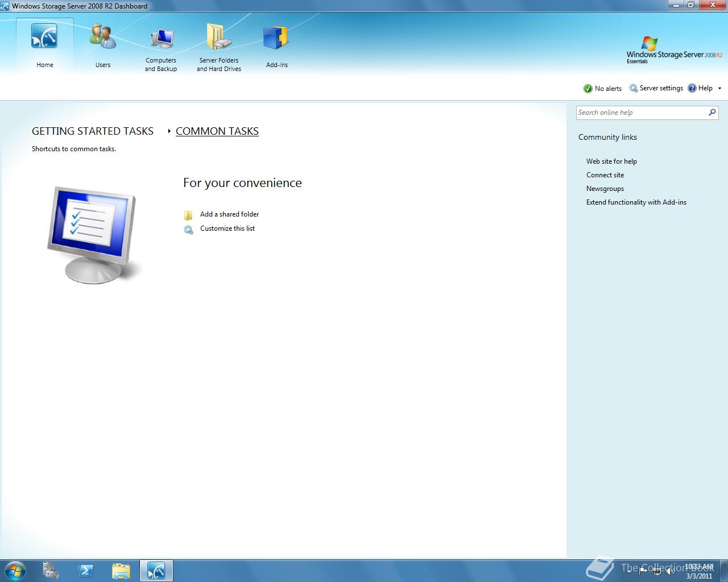
Task: Open the Web site for help link
Action: pyautogui.click(x=611, y=161)
